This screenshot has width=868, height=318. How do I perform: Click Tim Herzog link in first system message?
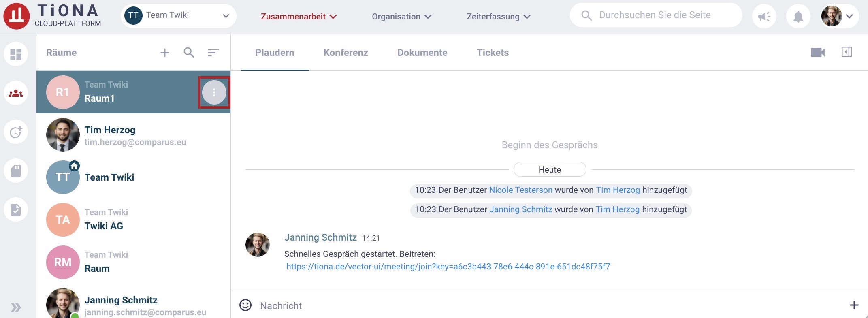click(x=618, y=190)
